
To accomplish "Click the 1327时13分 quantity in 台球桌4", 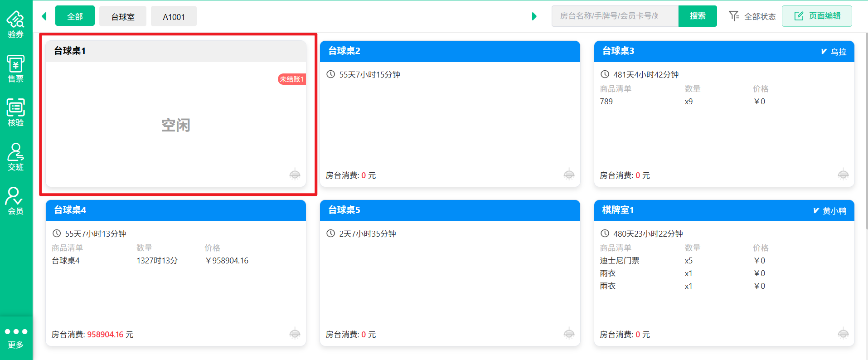I will click(x=157, y=261).
